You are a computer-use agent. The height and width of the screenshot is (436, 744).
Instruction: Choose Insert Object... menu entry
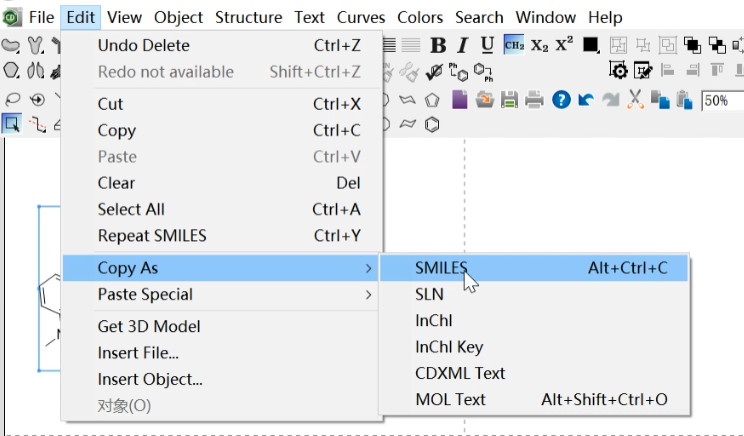tap(222, 380)
